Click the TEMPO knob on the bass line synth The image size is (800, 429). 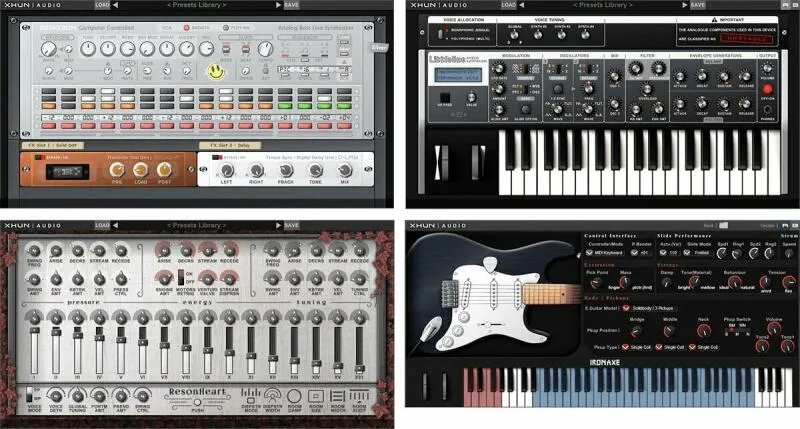pos(265,49)
